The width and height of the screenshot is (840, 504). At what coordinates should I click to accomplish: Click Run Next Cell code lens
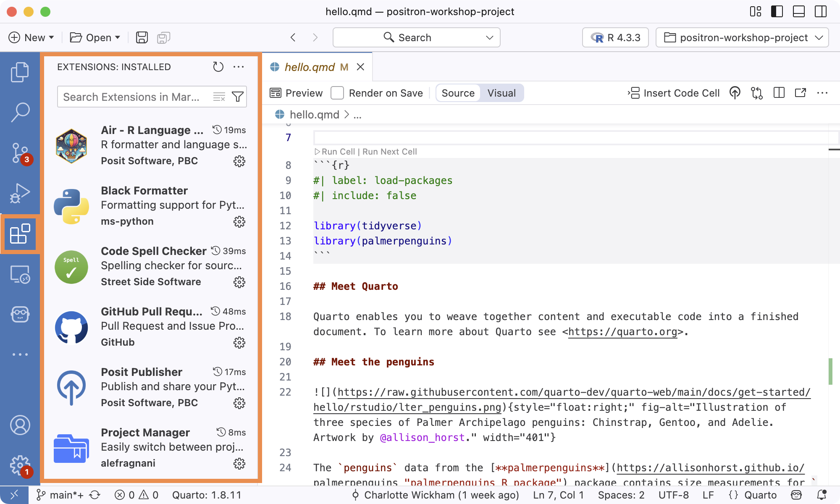[x=390, y=152]
